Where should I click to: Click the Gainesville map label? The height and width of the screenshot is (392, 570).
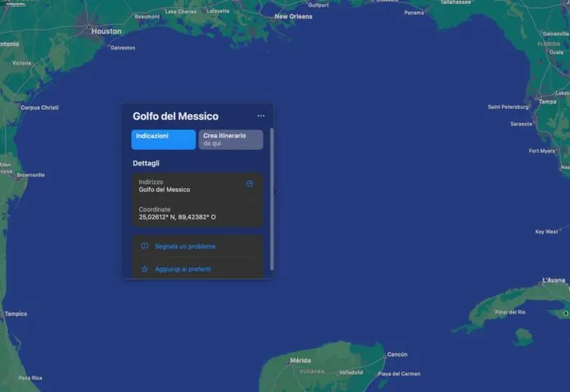(556, 34)
